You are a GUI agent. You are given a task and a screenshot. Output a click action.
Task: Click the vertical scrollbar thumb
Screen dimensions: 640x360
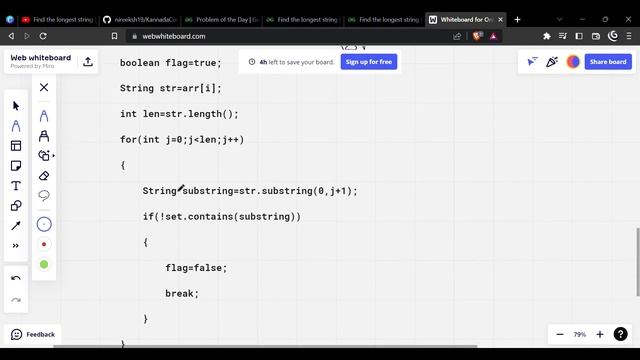click(x=638, y=262)
